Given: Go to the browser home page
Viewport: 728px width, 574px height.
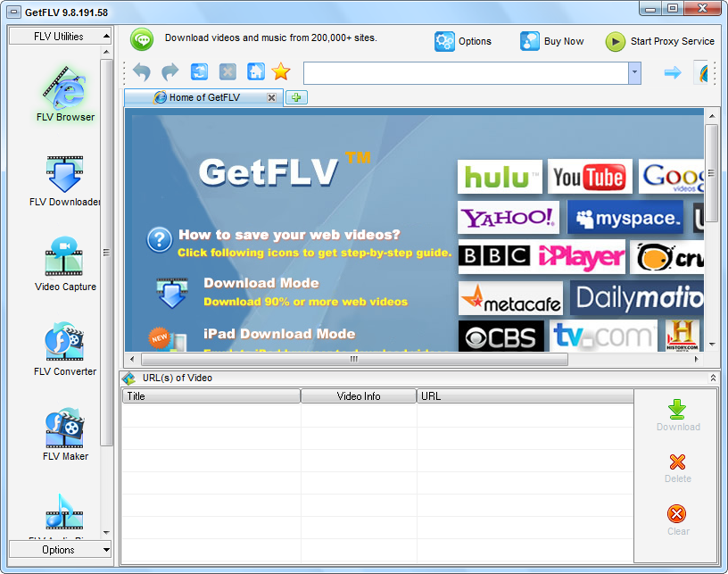Looking at the screenshot, I should point(255,72).
